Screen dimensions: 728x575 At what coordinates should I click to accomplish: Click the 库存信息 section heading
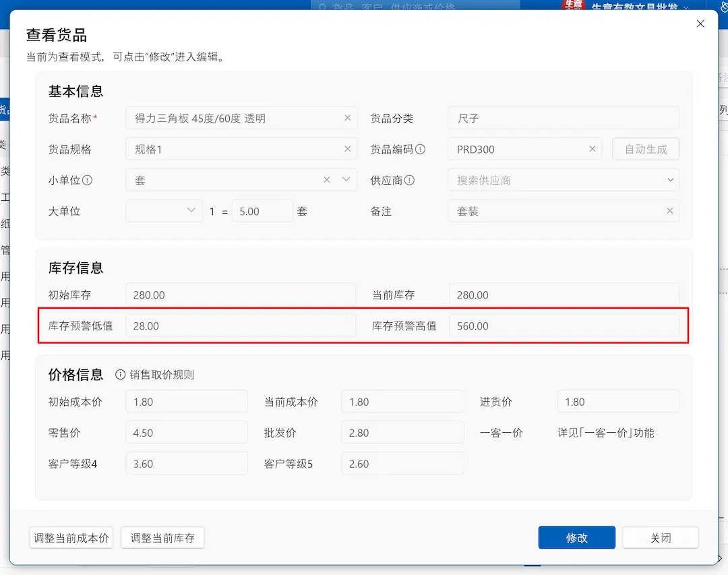coord(75,268)
